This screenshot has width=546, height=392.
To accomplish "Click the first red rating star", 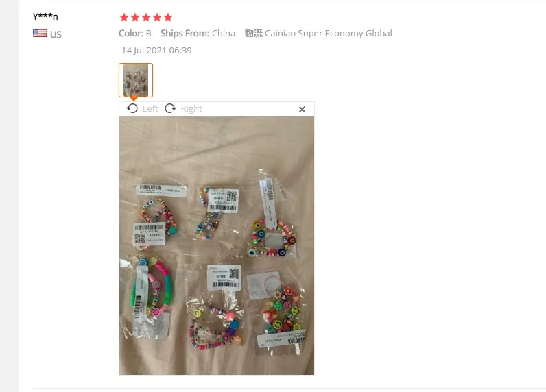I will click(124, 17).
